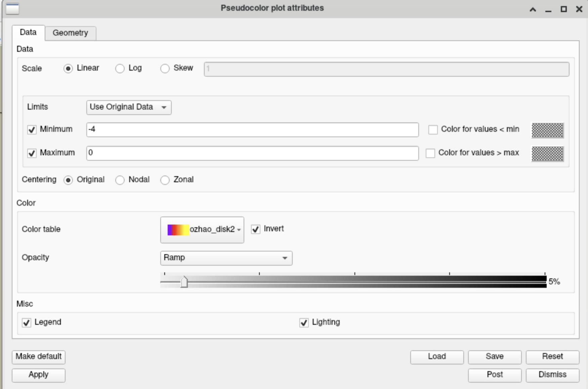
Task: Click the color swatch for values > max
Action: point(547,154)
